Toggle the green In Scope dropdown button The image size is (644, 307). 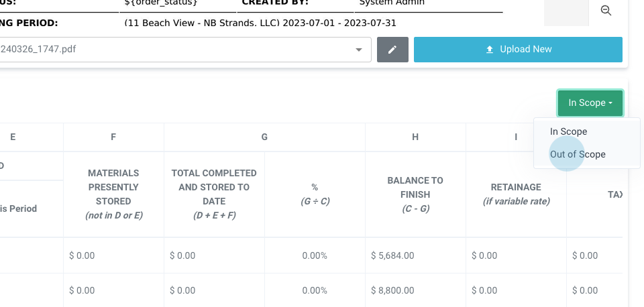(590, 103)
